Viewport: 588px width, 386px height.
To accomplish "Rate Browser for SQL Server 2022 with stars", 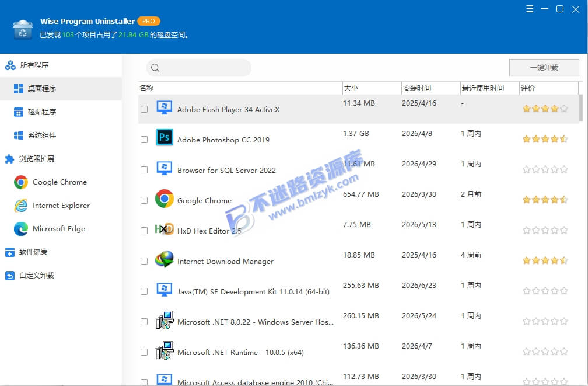I will point(545,170).
